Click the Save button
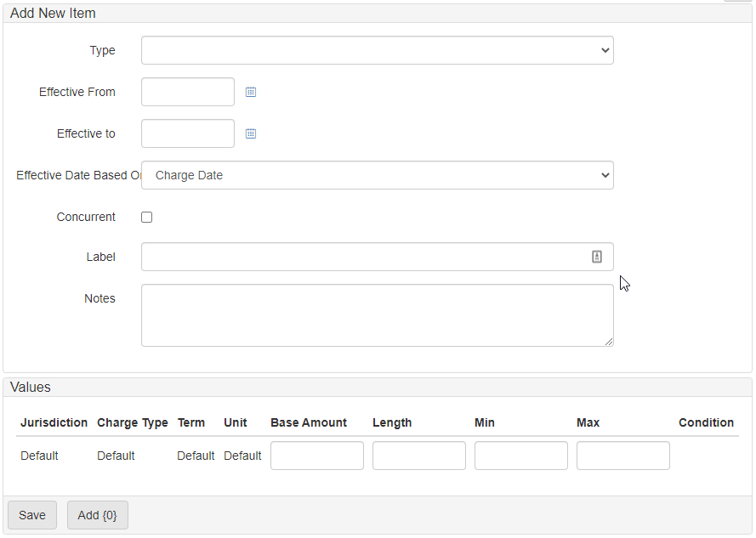 32,515
